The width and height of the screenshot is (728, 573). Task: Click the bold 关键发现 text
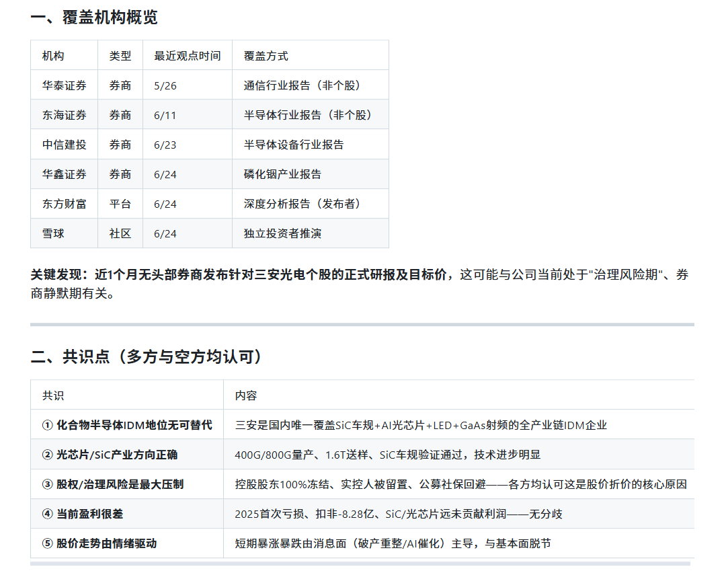(59, 274)
